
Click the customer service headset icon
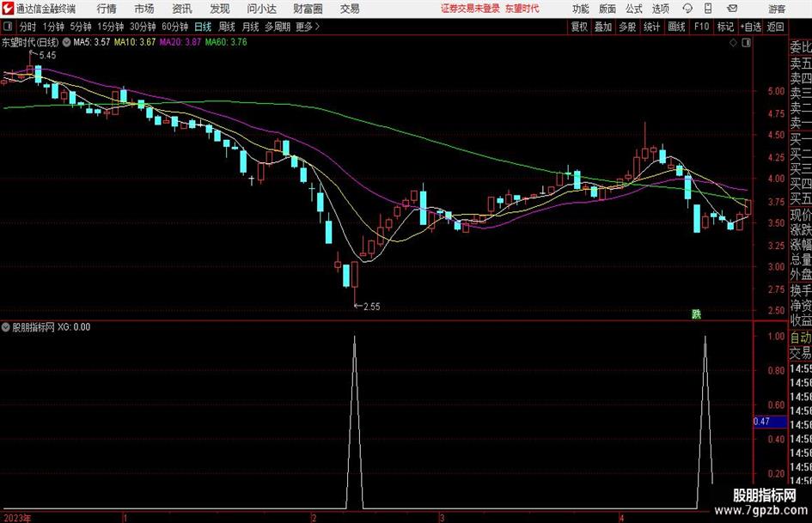[x=687, y=9]
